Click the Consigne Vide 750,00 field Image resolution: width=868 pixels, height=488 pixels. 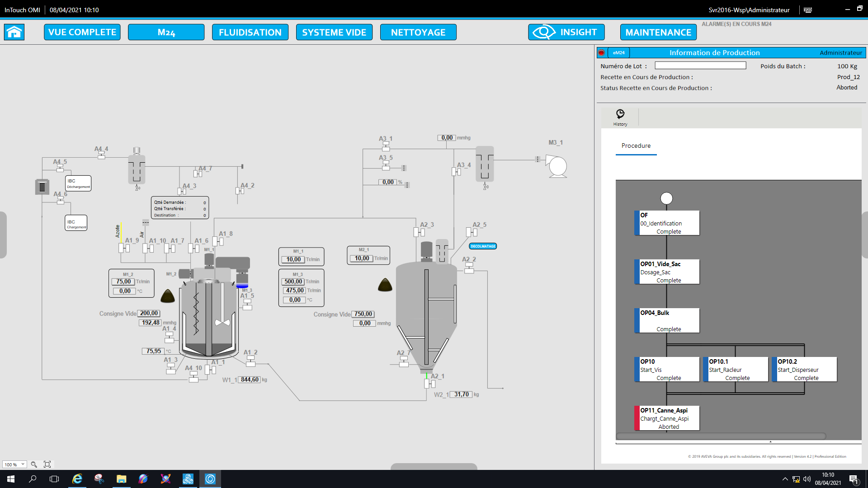pyautogui.click(x=363, y=314)
